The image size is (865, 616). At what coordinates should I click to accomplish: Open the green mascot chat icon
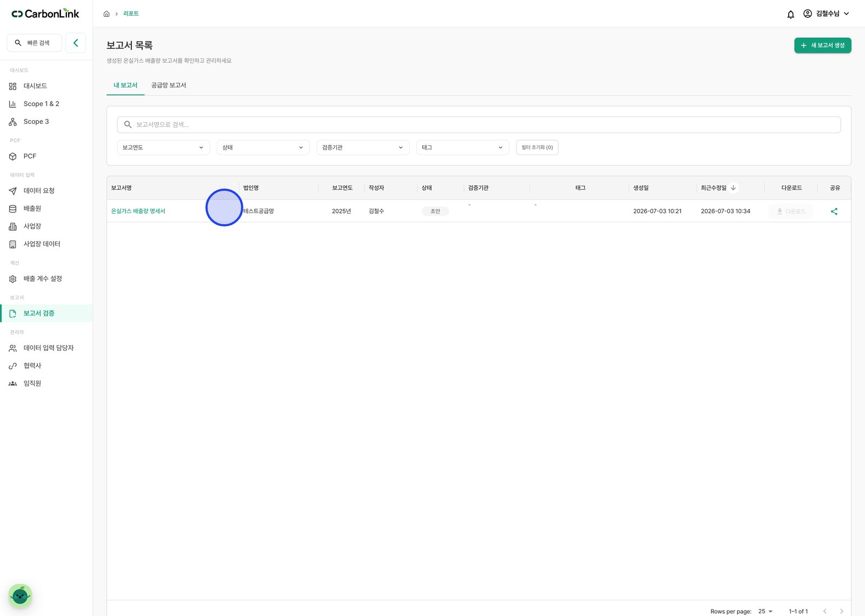20,595
